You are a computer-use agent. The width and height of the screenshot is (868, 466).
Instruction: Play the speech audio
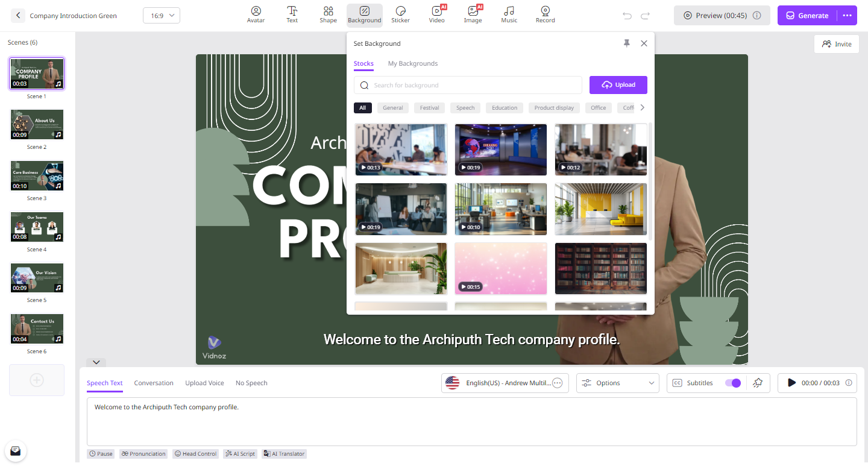click(792, 383)
